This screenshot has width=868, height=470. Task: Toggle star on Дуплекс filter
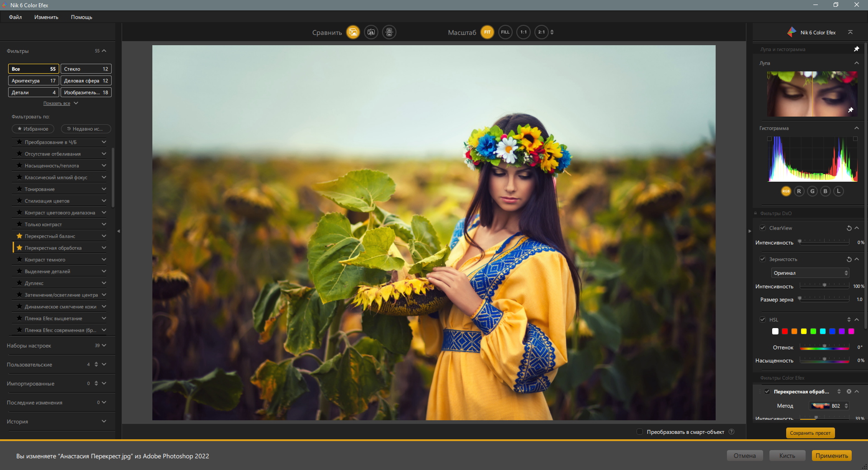tap(19, 283)
